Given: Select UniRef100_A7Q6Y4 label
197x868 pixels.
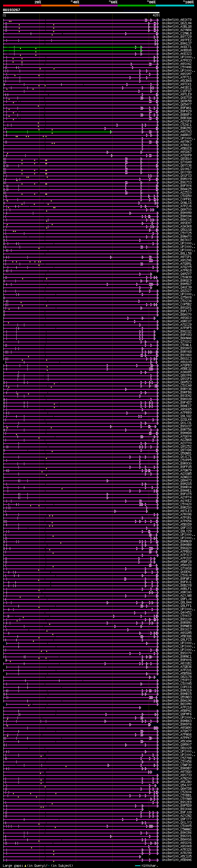Looking at the screenshot, I should [x=177, y=436].
